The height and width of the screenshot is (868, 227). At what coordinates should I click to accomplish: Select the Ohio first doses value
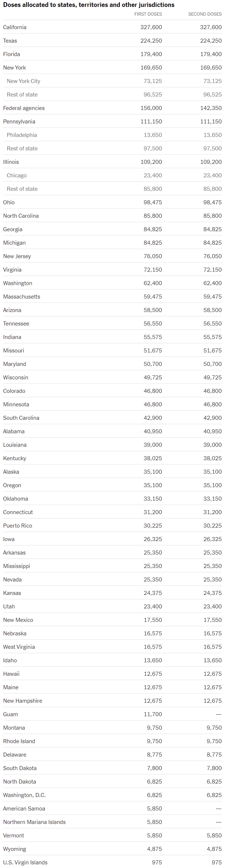[x=153, y=202]
